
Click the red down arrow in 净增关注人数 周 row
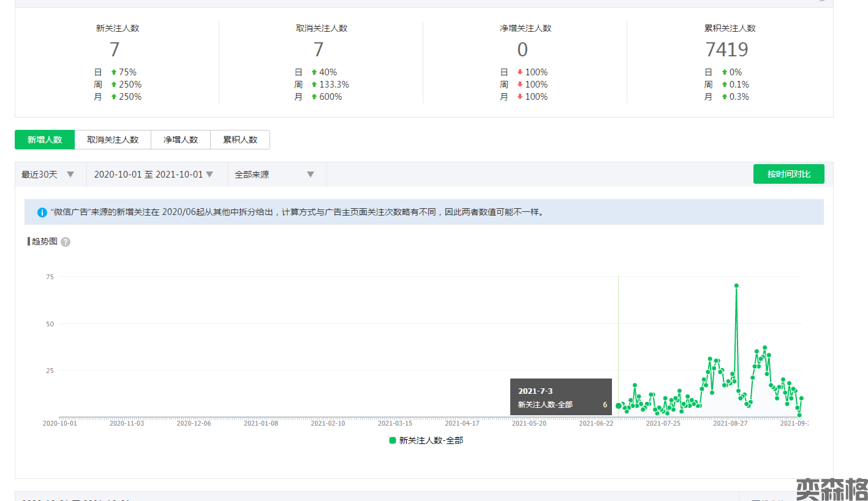coord(520,85)
